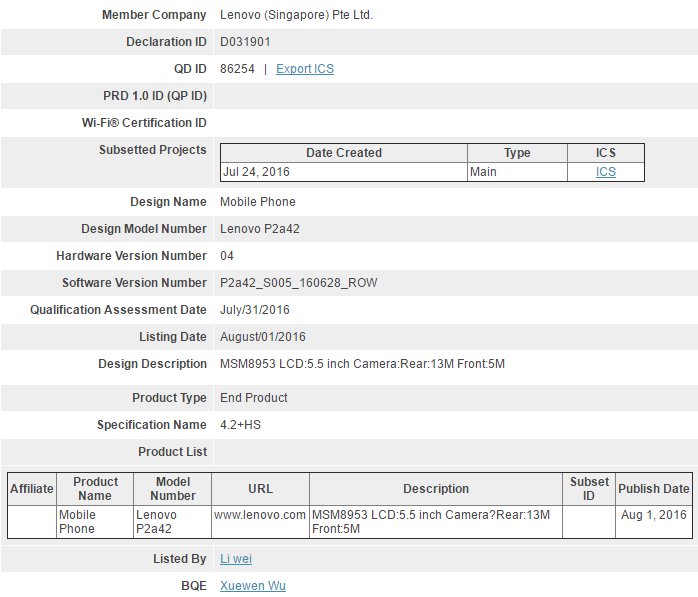Select the Aug 1, 2016 publish date cell
Screen dimensions: 698x597
[653, 515]
